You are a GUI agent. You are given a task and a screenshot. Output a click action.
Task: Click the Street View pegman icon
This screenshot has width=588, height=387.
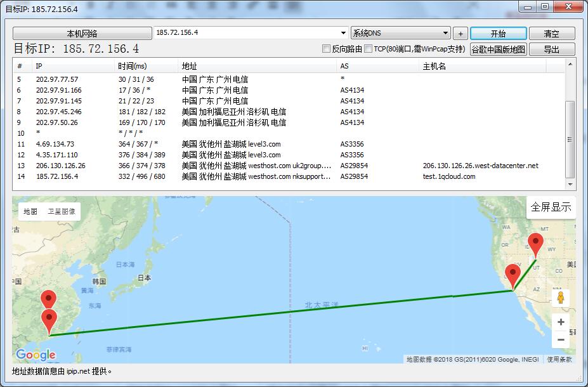pyautogui.click(x=560, y=298)
